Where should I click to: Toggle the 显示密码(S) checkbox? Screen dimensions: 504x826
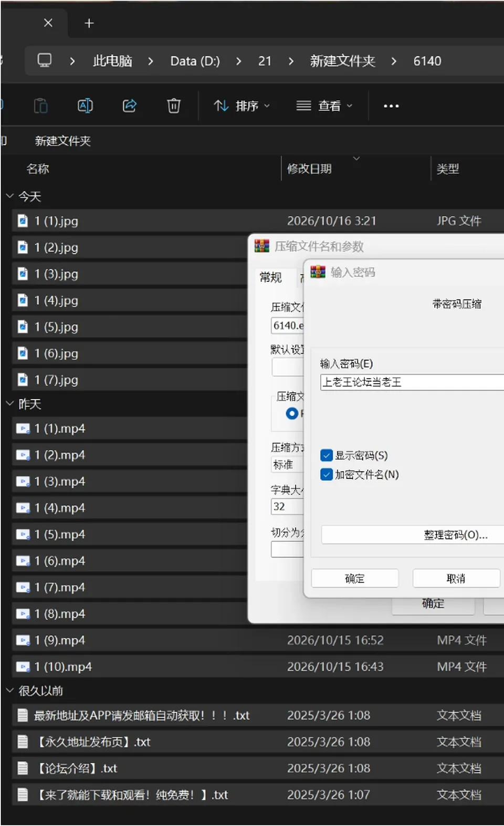pyautogui.click(x=327, y=455)
